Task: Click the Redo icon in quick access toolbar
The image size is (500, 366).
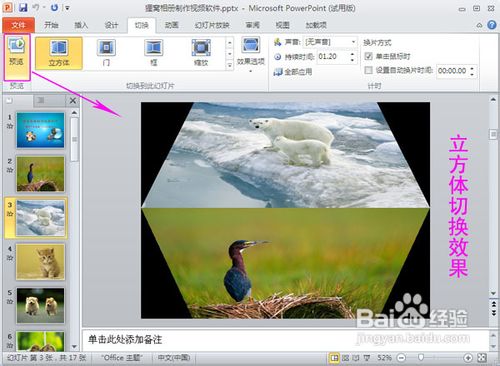Action: click(54, 7)
